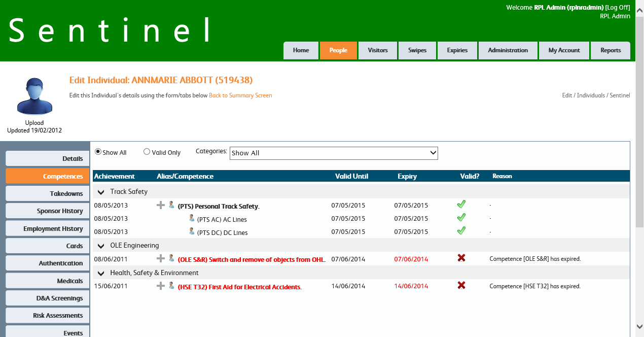Open the Details side tab
Screen dimensions: 644x337
click(48, 159)
